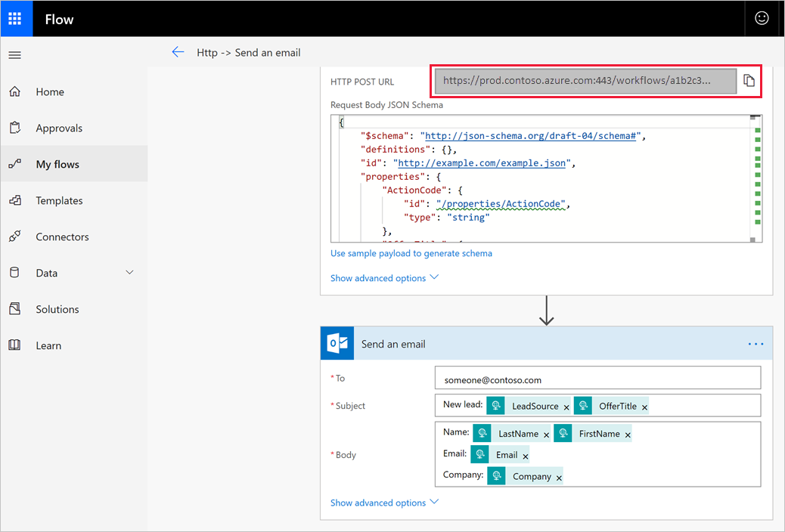The width and height of the screenshot is (785, 532).
Task: Open Solutions in the sidebar
Action: pyautogui.click(x=74, y=309)
